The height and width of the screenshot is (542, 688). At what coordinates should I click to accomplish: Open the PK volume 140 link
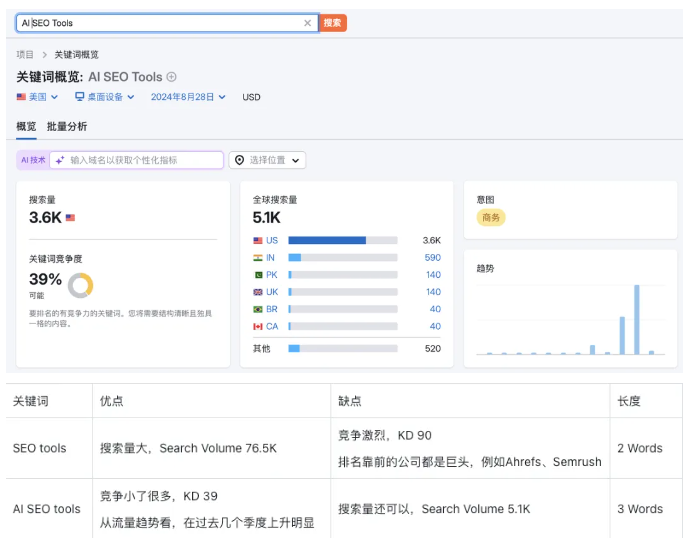click(433, 275)
